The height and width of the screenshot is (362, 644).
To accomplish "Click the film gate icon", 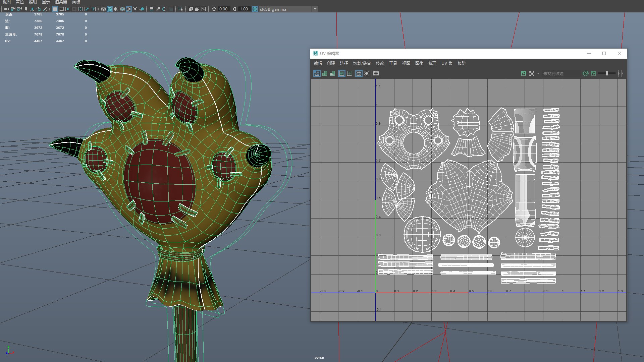I will [61, 9].
